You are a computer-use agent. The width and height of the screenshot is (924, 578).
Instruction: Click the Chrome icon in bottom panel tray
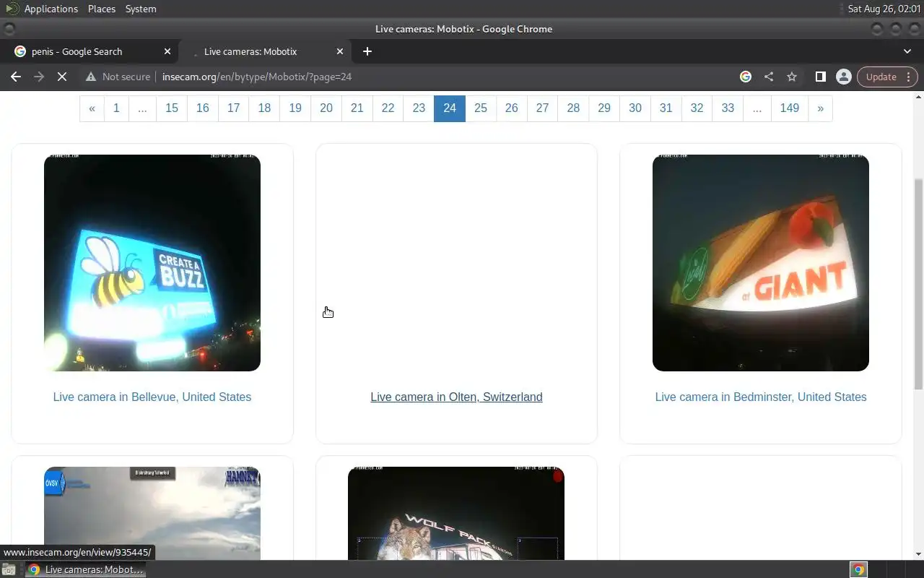858,569
